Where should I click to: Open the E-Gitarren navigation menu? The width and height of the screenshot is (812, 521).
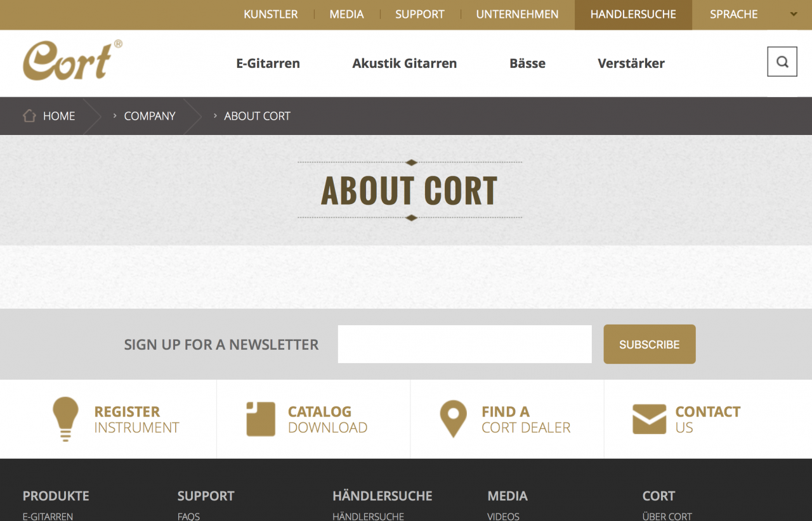coord(268,63)
